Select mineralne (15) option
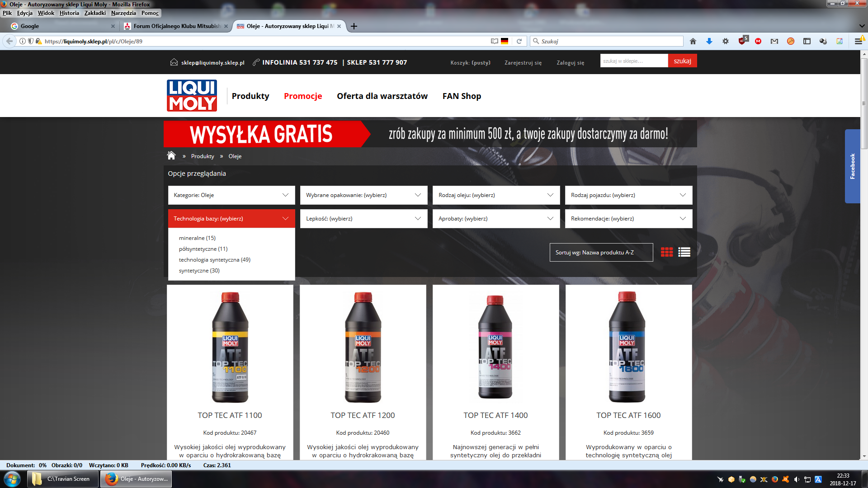The height and width of the screenshot is (488, 868). (x=197, y=238)
